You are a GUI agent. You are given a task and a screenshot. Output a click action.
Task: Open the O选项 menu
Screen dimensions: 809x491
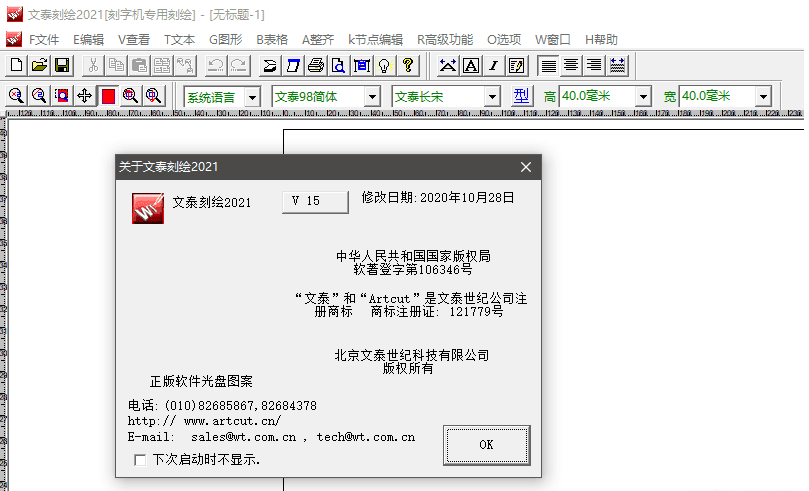point(504,40)
